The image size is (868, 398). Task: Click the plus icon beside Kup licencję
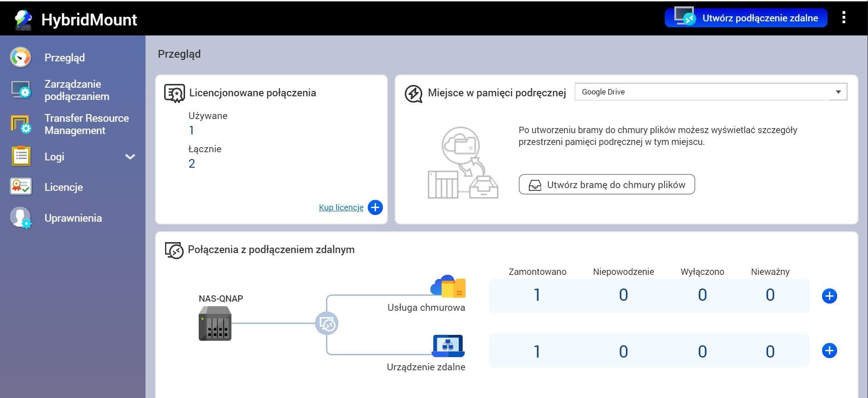coord(375,208)
